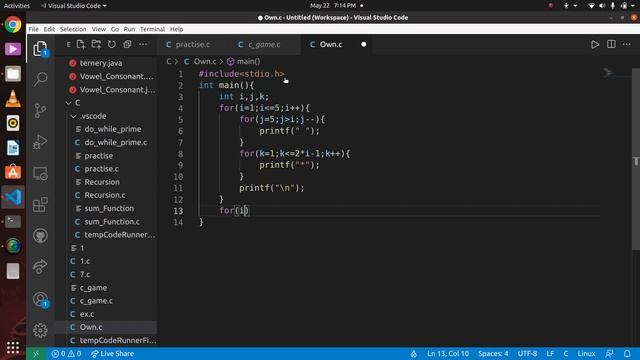Click Linux configuration in status bar
This screenshot has width=640, height=360.
pos(586,353)
